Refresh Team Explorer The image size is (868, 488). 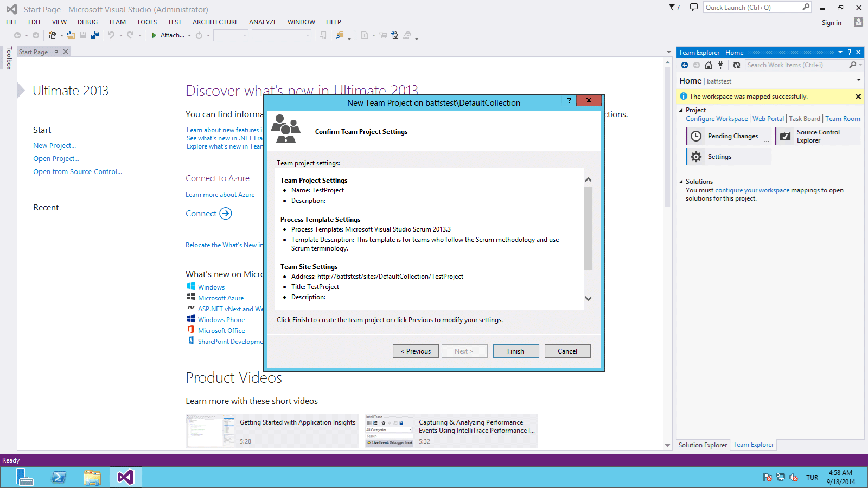tap(737, 65)
